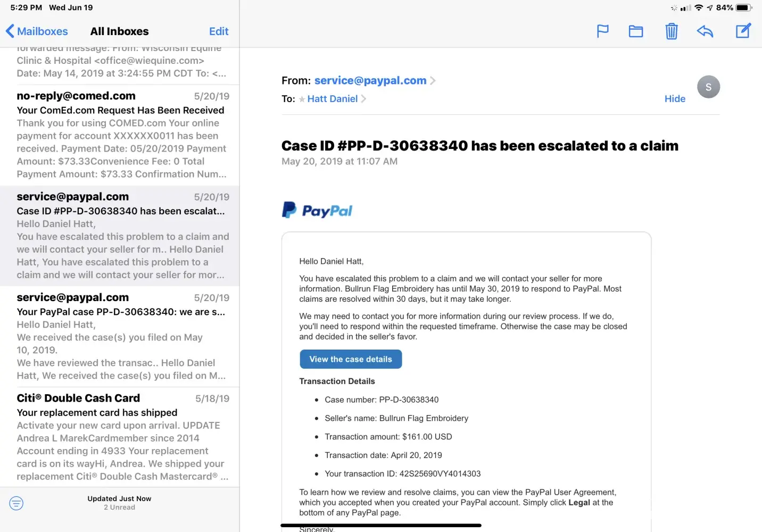This screenshot has width=762, height=532.
Task: Click the PayPal logo in email
Action: (x=317, y=210)
